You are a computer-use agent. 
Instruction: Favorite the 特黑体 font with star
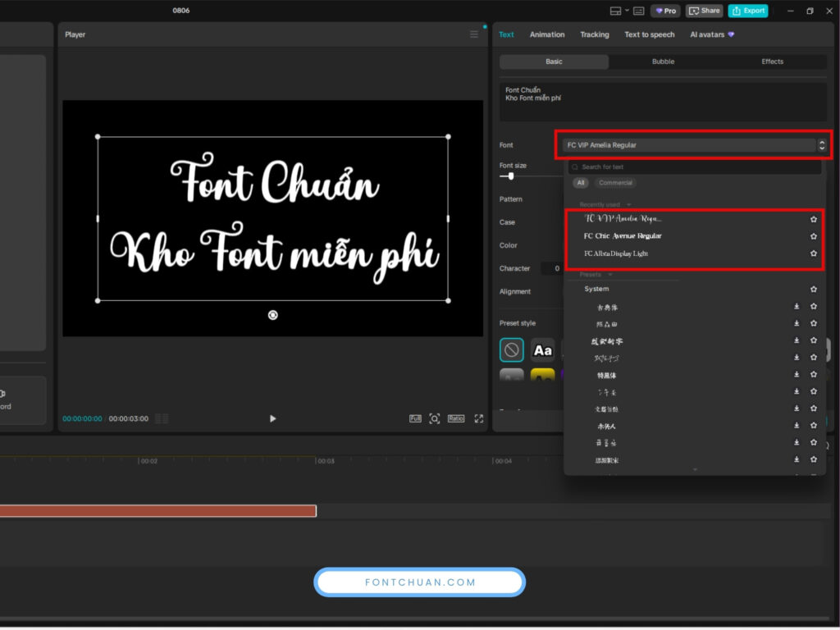click(814, 374)
